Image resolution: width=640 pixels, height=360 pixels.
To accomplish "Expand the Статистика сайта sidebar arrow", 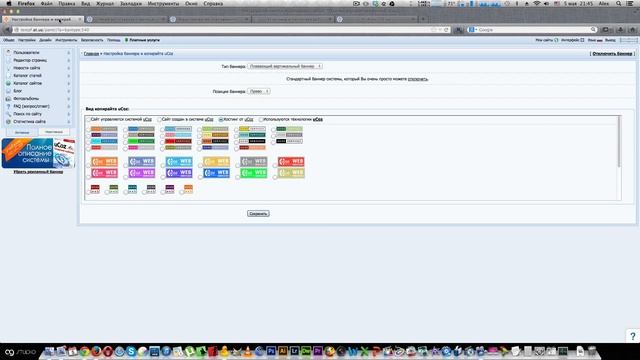I will pos(69,122).
